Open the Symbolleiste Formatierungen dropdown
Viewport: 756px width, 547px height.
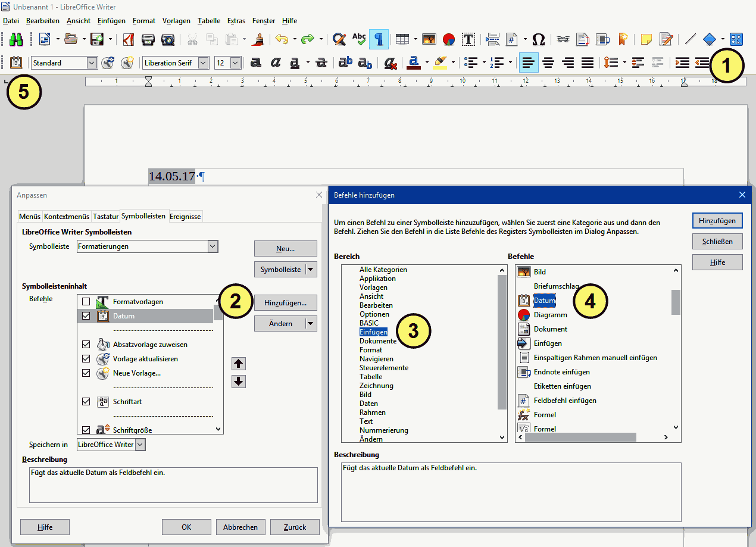click(x=213, y=246)
